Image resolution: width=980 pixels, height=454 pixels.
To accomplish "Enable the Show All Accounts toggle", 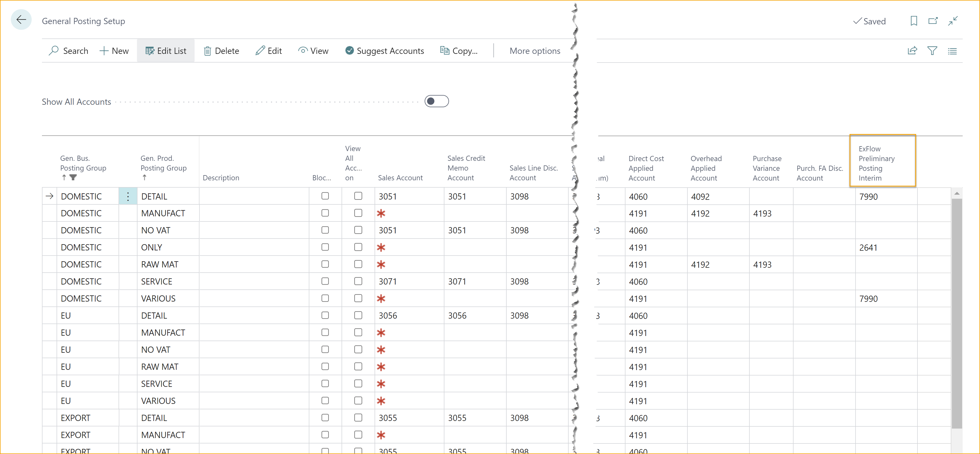I will 436,101.
